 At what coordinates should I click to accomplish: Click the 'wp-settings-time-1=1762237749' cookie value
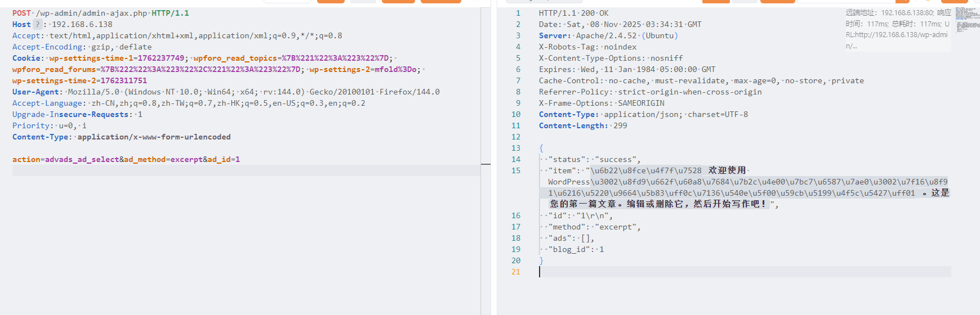pos(117,58)
